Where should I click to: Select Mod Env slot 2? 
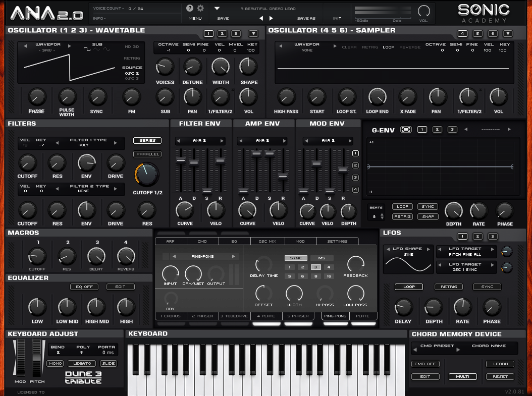pos(355,165)
